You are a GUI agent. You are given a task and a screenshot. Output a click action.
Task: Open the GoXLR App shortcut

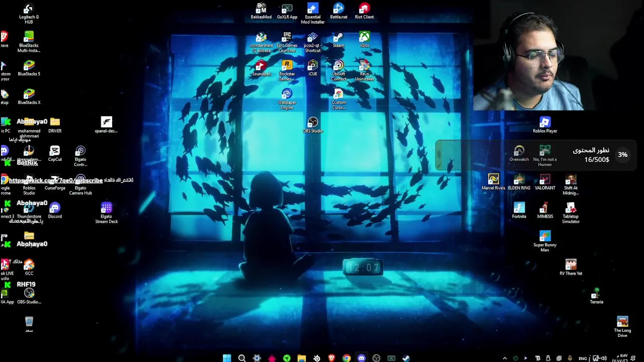tap(287, 11)
